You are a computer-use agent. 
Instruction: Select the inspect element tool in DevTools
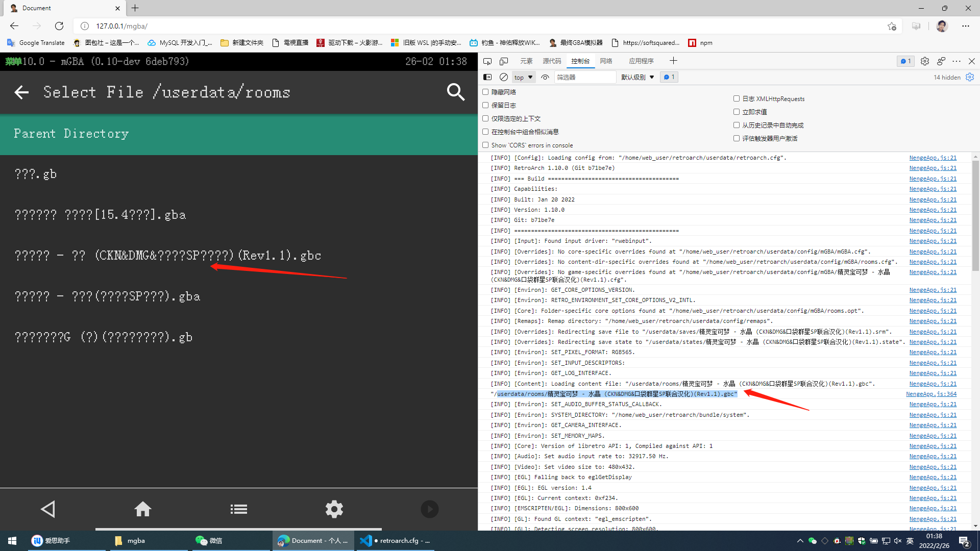click(487, 61)
